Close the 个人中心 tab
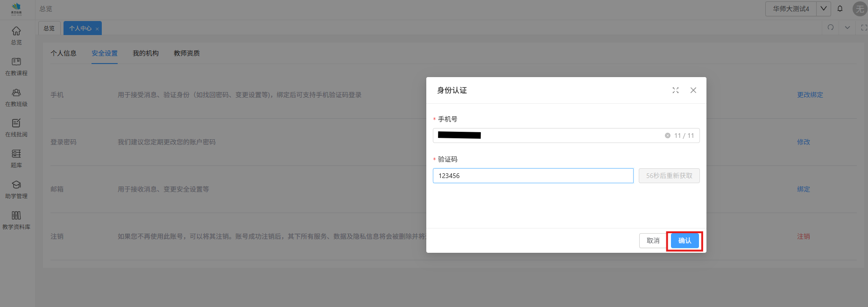This screenshot has height=307, width=868. click(97, 29)
